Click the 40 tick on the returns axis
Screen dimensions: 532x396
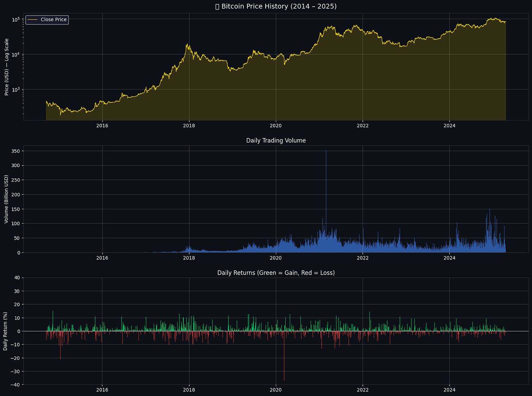(x=17, y=278)
